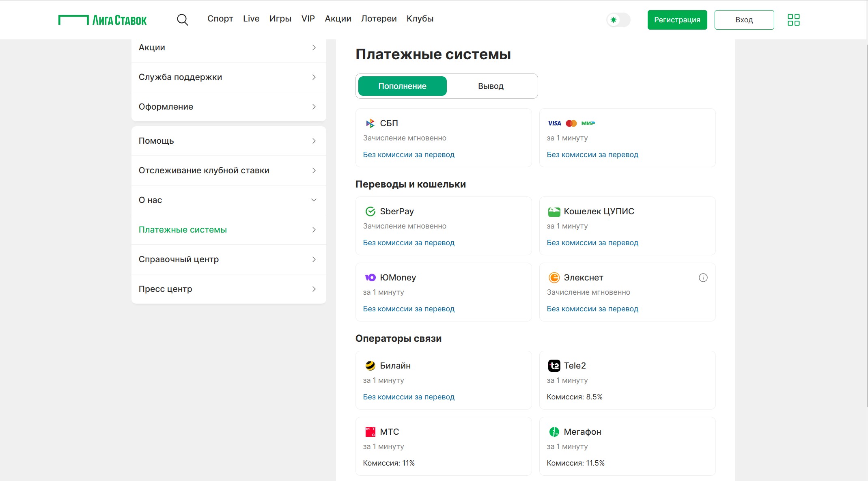The image size is (868, 481).
Task: Click SberPay 'Без комиссии за перевод' link
Action: (x=409, y=243)
